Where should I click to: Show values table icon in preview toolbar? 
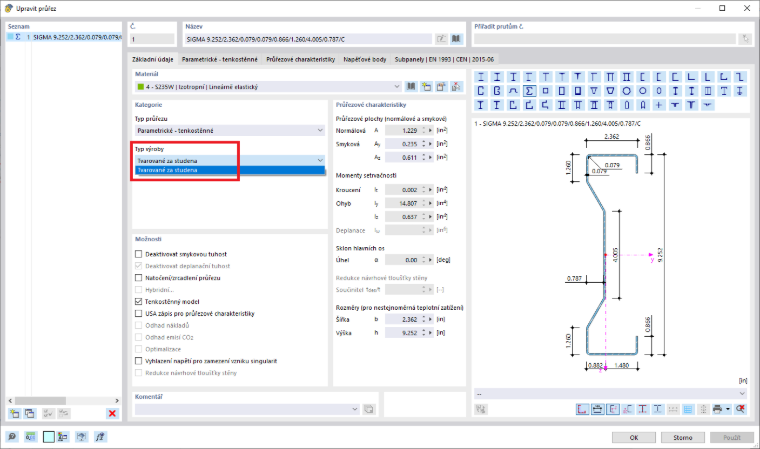click(688, 409)
